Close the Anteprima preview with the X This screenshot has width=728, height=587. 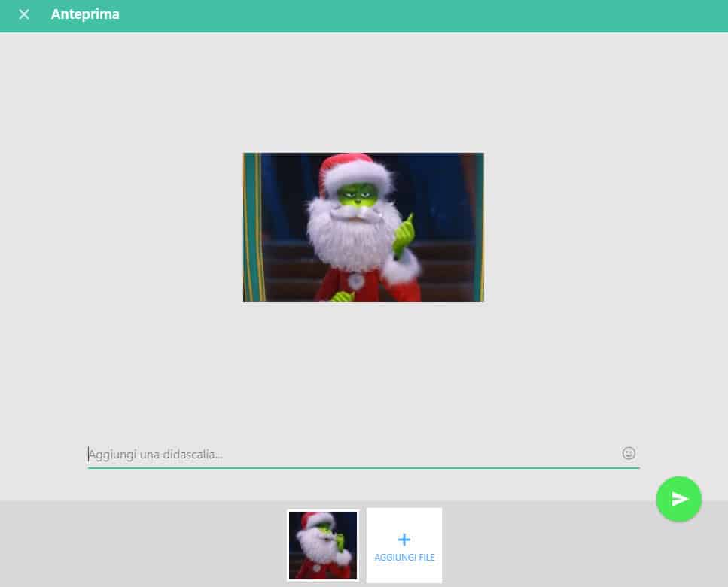pos(24,14)
